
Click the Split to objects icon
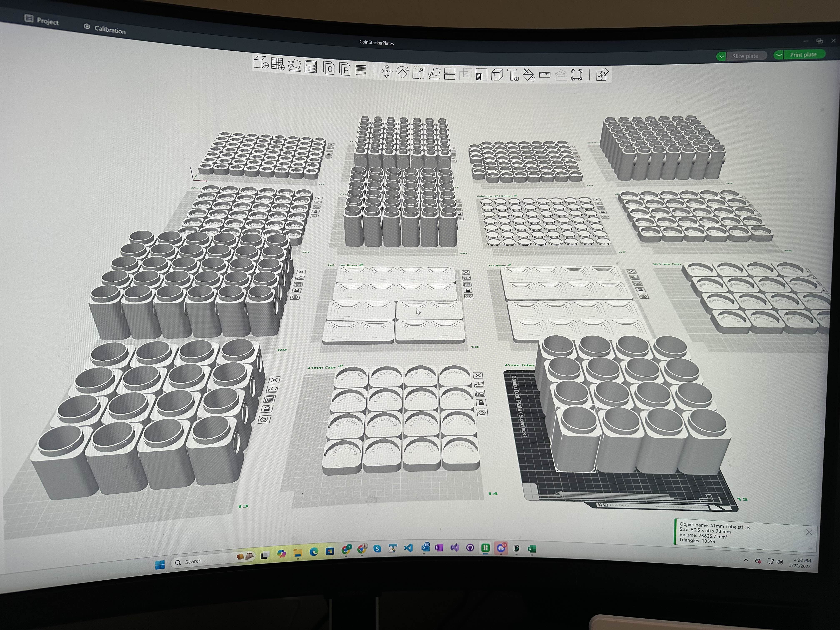[329, 68]
